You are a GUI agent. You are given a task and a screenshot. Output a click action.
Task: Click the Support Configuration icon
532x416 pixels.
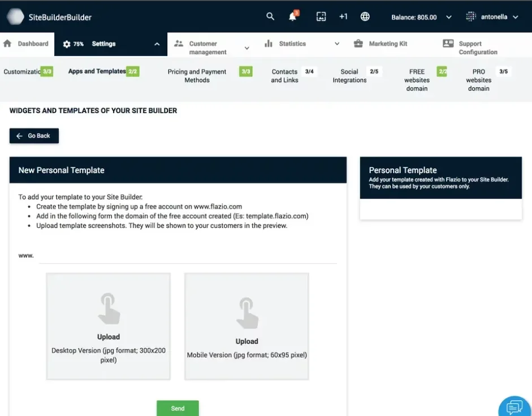(x=448, y=43)
